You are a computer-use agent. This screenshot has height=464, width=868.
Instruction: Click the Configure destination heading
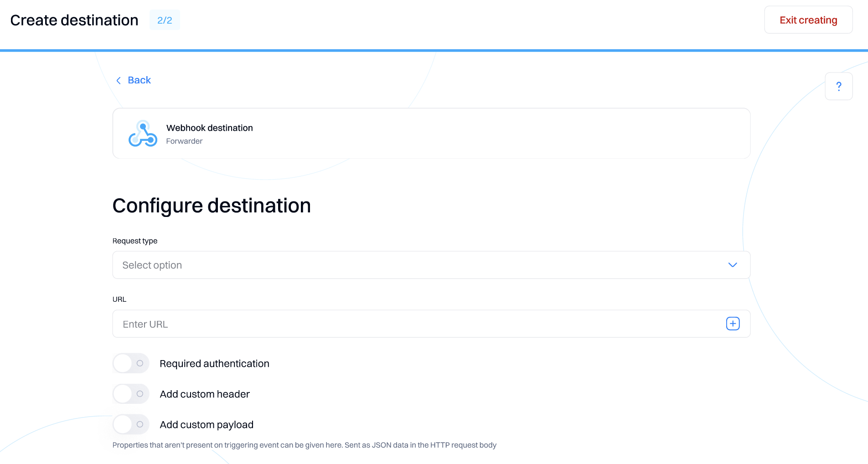pos(212,206)
